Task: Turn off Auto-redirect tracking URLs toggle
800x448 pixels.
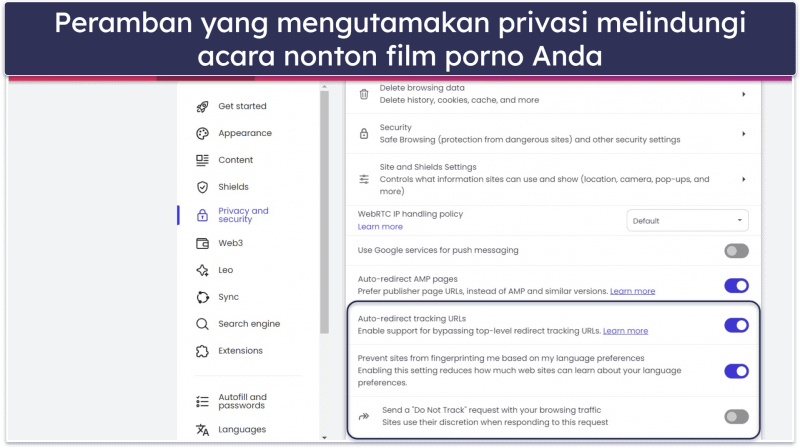Action: pos(736,326)
